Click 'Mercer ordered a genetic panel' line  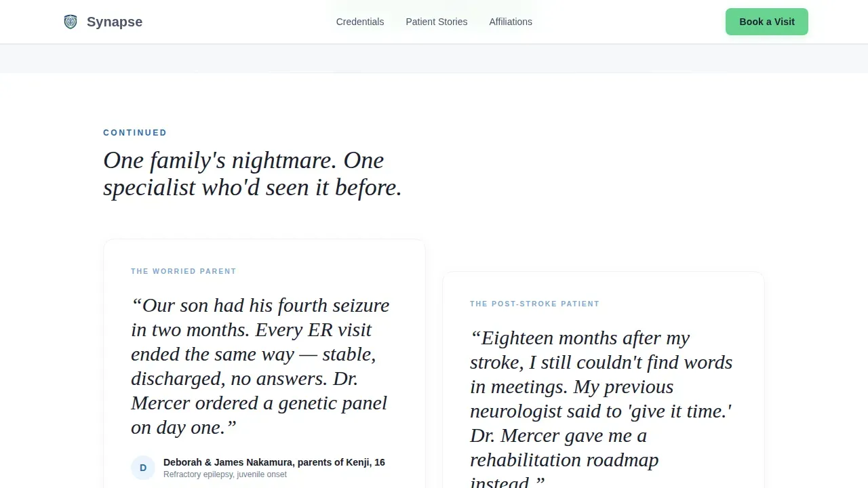coord(259,403)
